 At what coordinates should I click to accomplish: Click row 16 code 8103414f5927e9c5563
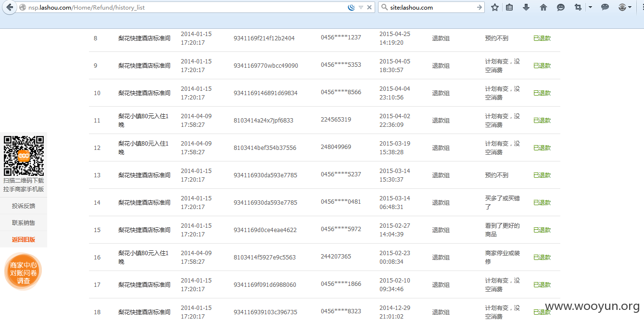pyautogui.click(x=265, y=257)
